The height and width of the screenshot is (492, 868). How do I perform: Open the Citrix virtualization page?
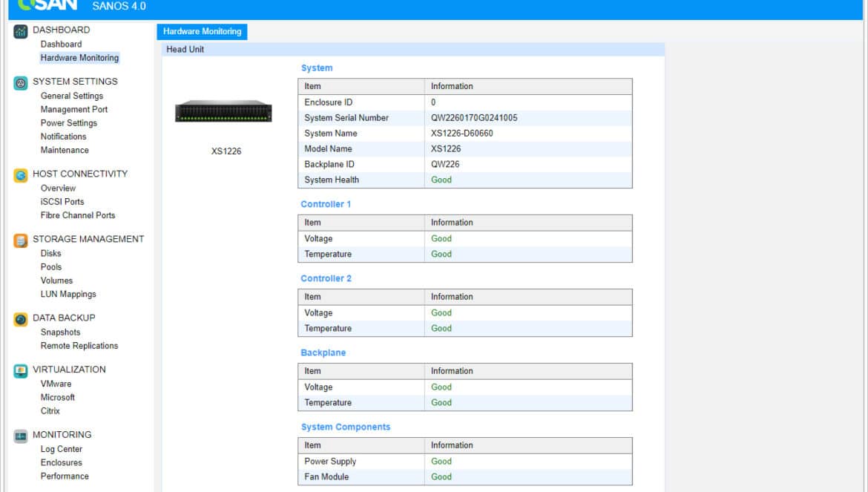pyautogui.click(x=50, y=411)
